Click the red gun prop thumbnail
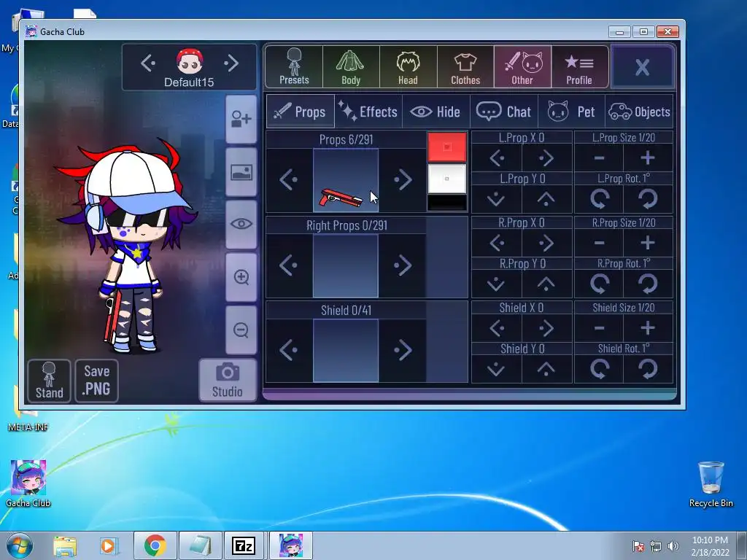747x560 pixels. (x=346, y=180)
